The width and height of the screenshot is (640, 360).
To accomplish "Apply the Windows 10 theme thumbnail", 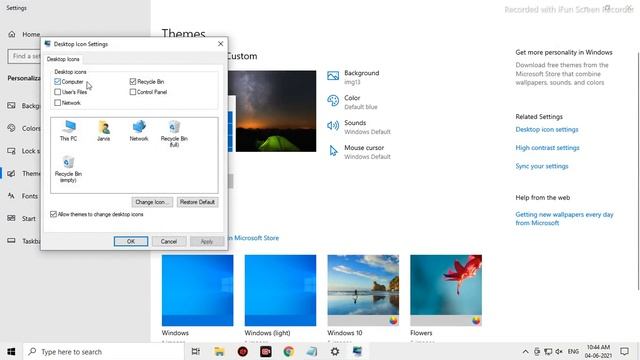I will coord(363,290).
